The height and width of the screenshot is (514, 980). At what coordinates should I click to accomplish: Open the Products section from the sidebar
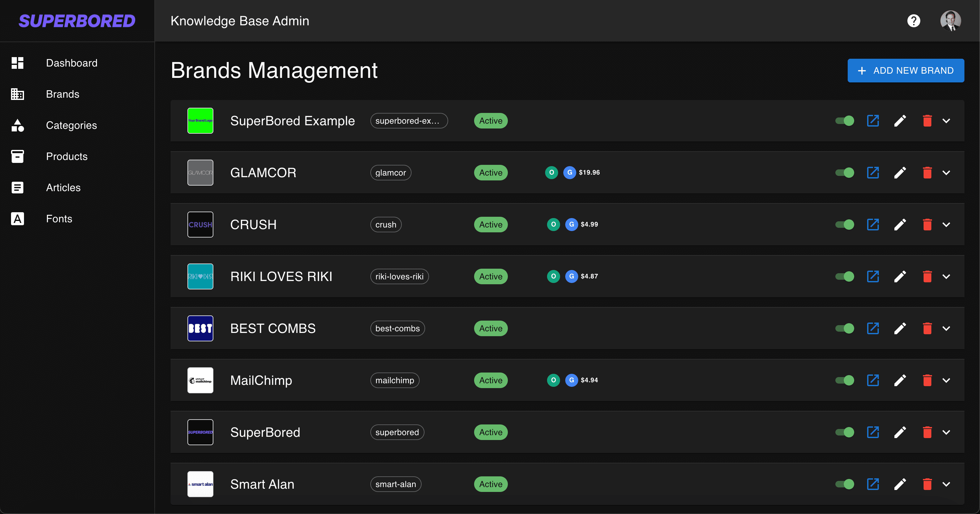point(66,156)
